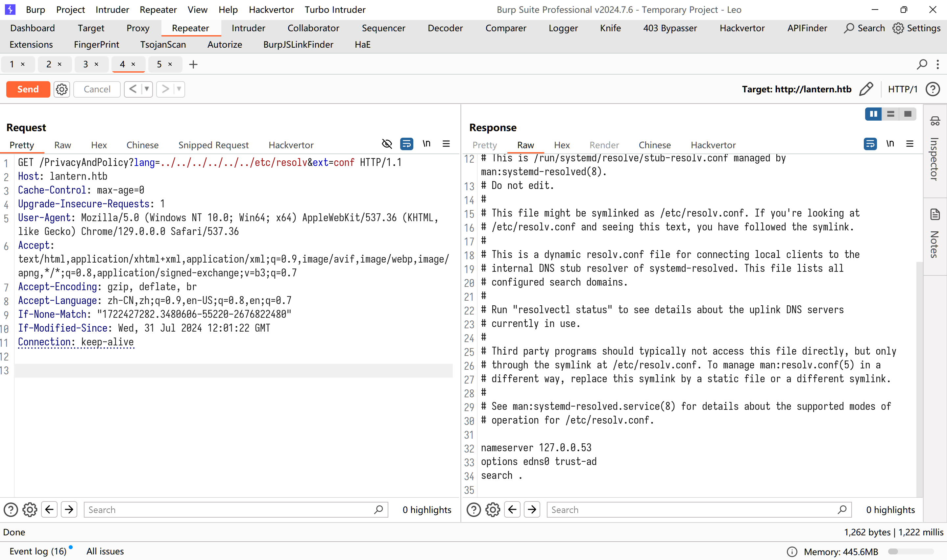The height and width of the screenshot is (560, 947).
Task: Click the Cancel request button
Action: (x=97, y=89)
